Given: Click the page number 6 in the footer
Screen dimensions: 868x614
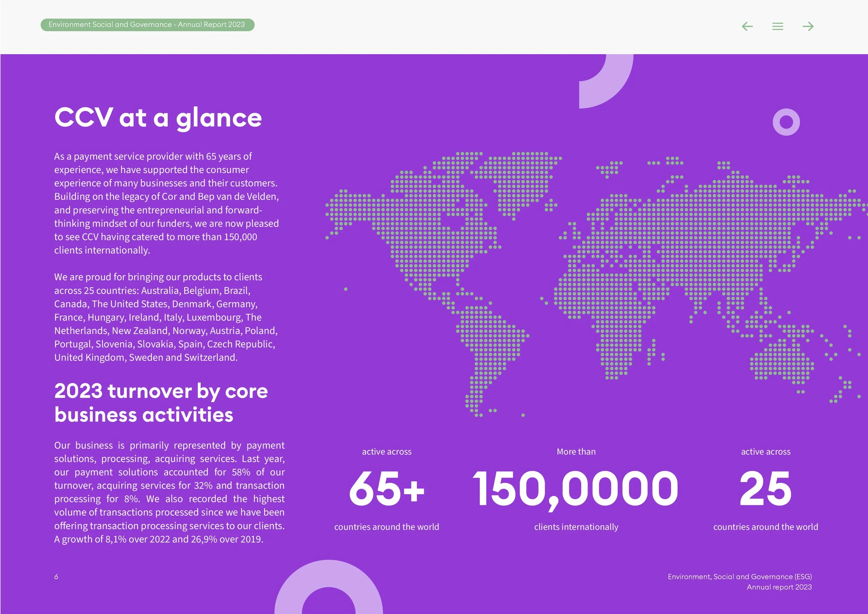Looking at the screenshot, I should click(x=56, y=576).
